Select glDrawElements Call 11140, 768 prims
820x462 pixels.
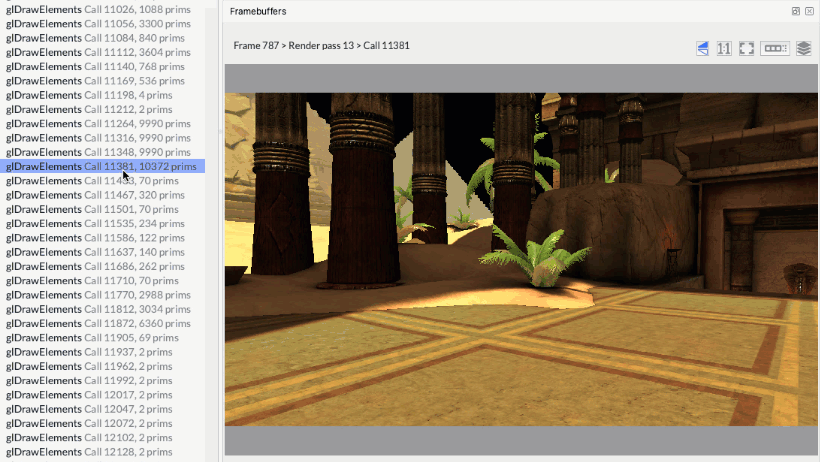tap(95, 66)
